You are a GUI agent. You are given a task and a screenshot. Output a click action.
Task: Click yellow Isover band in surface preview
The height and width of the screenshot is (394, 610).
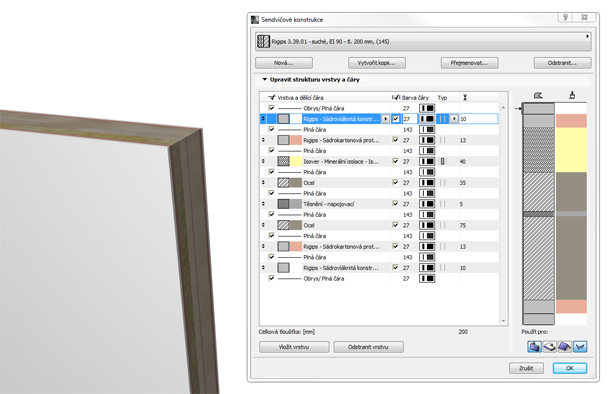[x=571, y=150]
